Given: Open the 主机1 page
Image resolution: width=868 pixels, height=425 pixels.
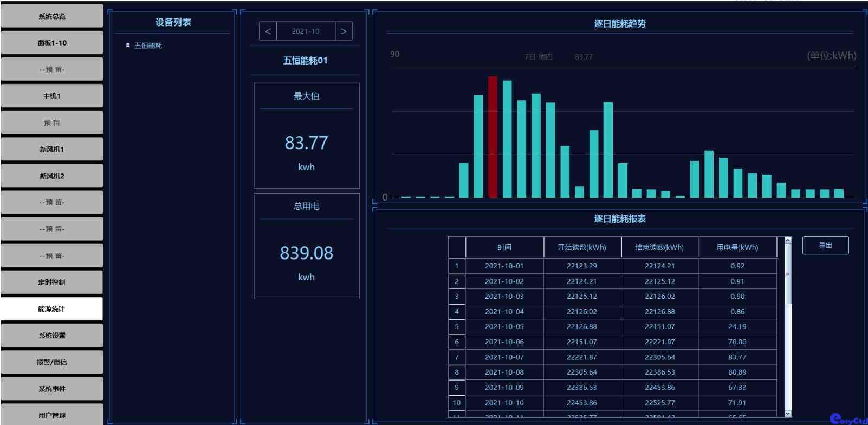Looking at the screenshot, I should point(52,96).
